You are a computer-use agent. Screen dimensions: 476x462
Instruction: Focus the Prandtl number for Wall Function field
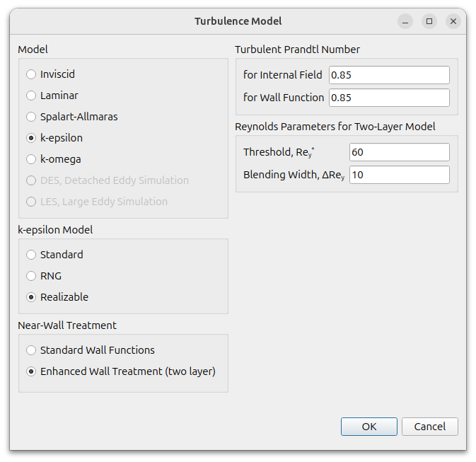coord(389,98)
